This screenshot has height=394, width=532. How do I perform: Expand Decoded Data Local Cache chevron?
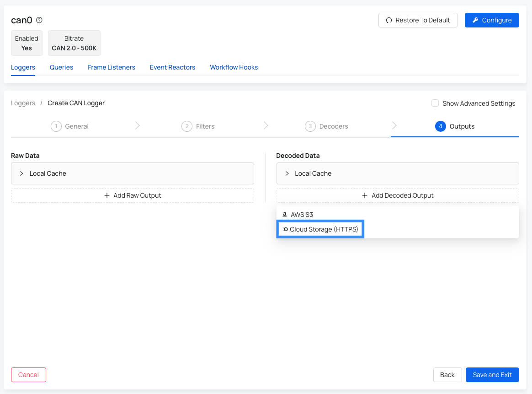coord(287,173)
